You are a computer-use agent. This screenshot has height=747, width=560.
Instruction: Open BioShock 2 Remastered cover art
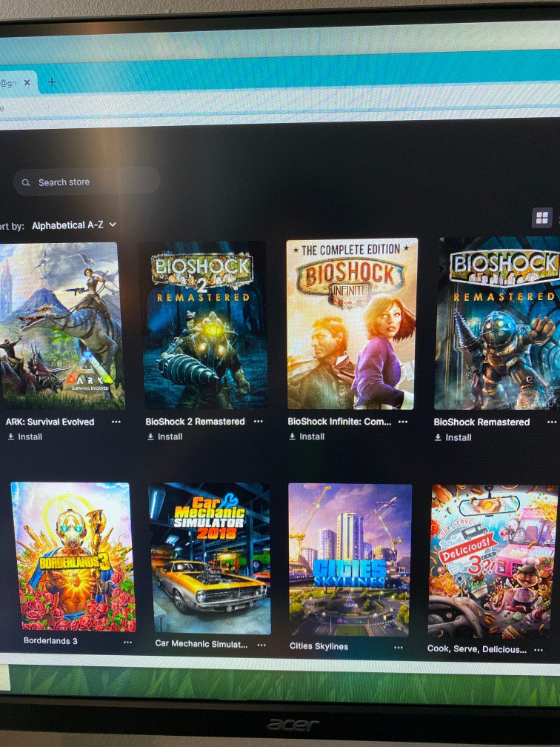click(x=204, y=325)
